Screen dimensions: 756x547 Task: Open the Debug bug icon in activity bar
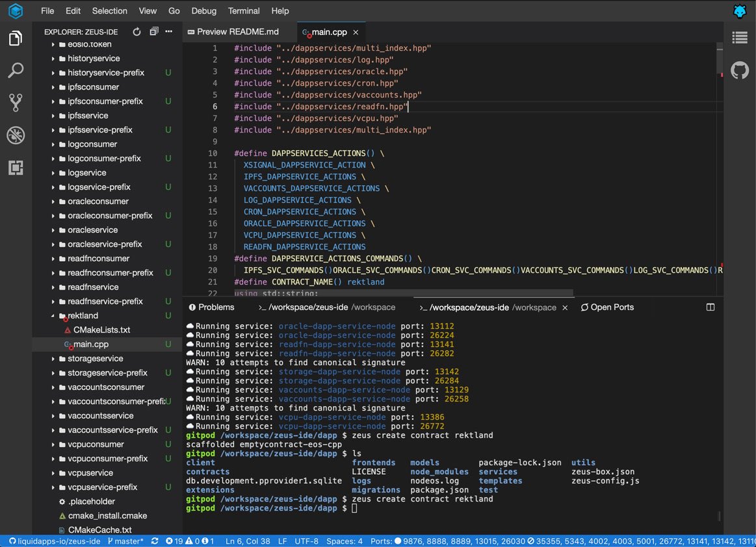pos(16,135)
